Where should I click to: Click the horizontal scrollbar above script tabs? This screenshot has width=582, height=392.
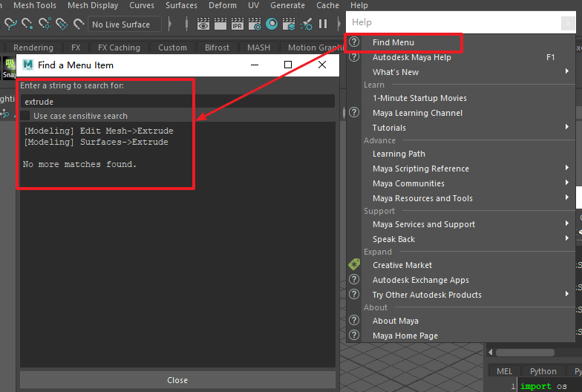pyautogui.click(x=526, y=352)
